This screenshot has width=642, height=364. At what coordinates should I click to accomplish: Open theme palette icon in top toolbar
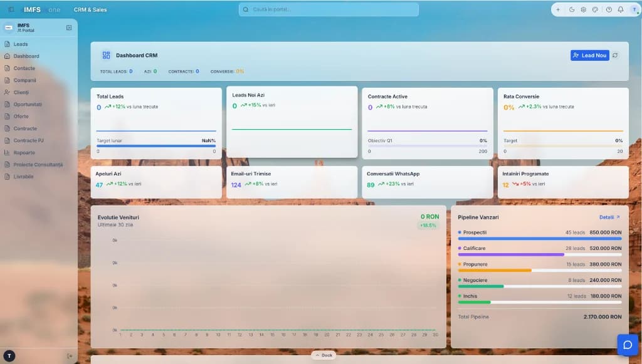596,9
